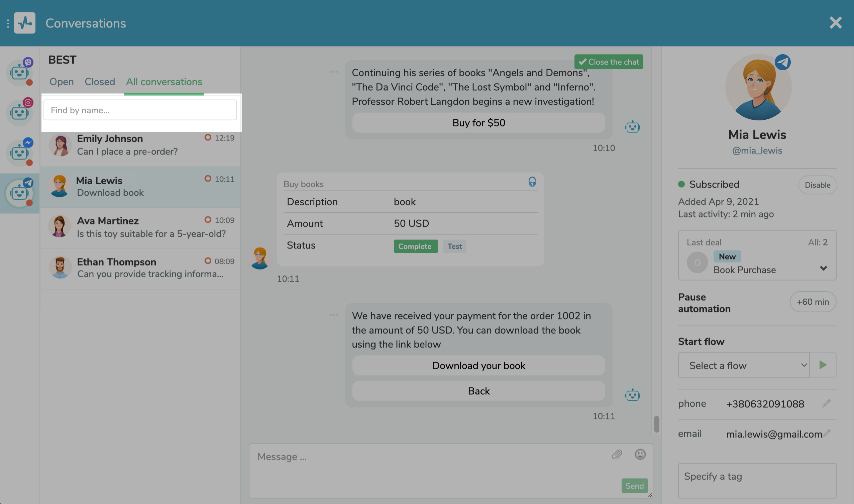
Task: Open the Messenger bot in sidebar
Action: click(x=19, y=152)
